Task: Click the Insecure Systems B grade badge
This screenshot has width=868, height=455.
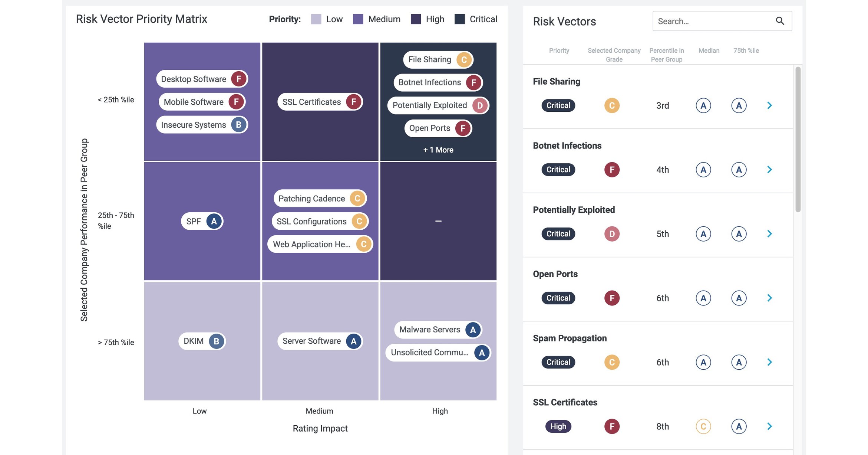Action: coord(238,125)
